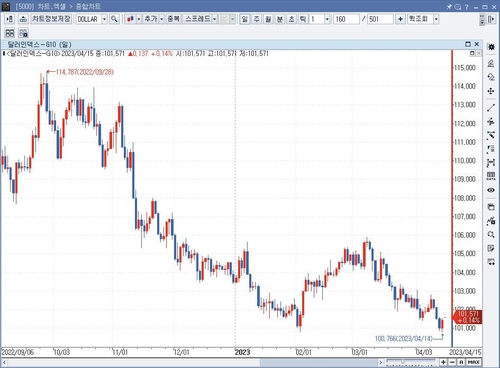Click the zoom in plus button at the bottom
The width and height of the screenshot is (500, 368).
443,362
